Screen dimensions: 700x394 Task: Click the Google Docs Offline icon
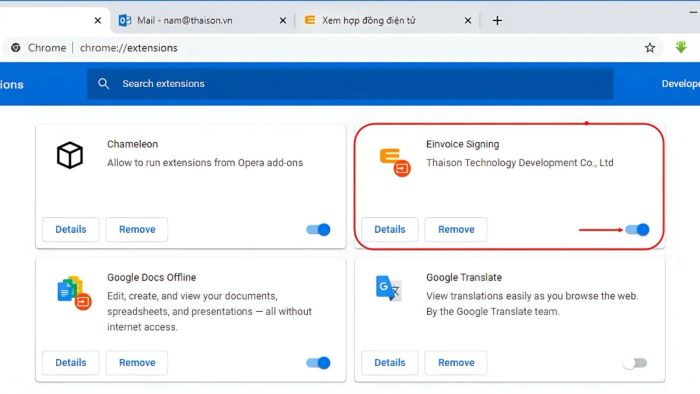coord(74,293)
